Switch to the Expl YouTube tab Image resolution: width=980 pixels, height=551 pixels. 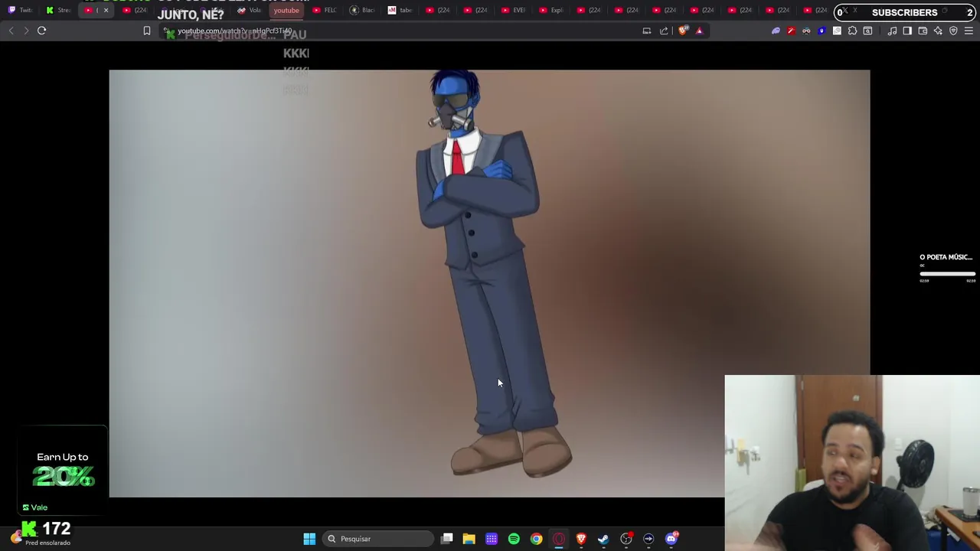click(553, 10)
